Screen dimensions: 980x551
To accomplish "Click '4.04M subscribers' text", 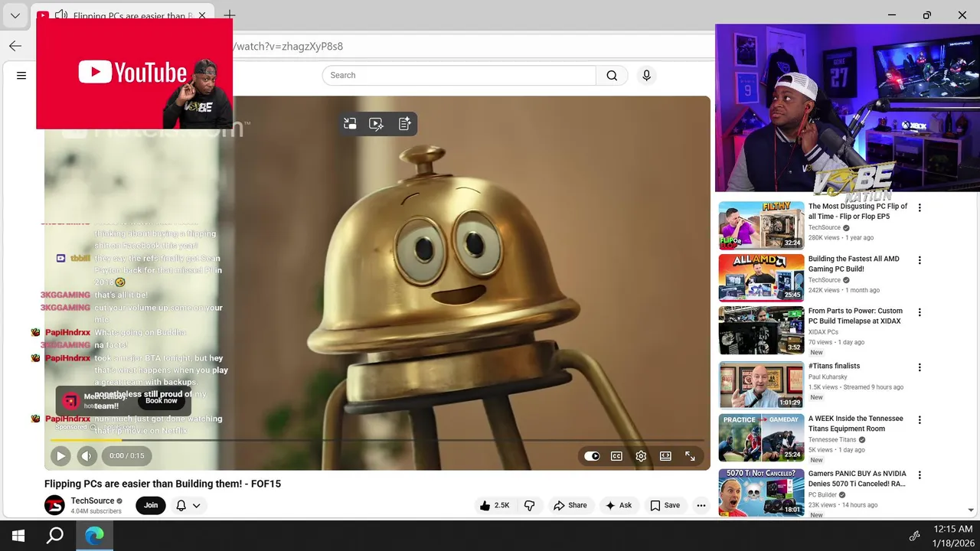I will pos(96,511).
